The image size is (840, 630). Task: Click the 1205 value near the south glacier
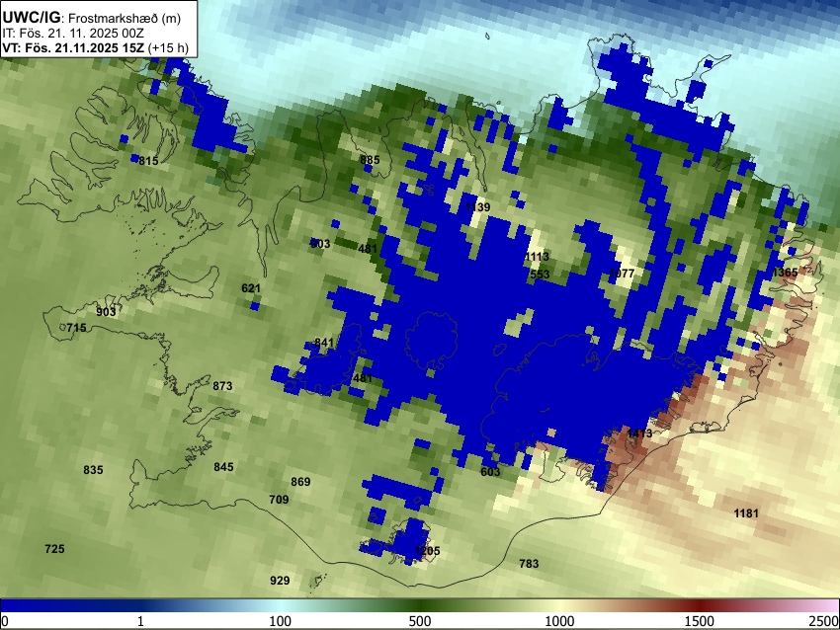[427, 551]
